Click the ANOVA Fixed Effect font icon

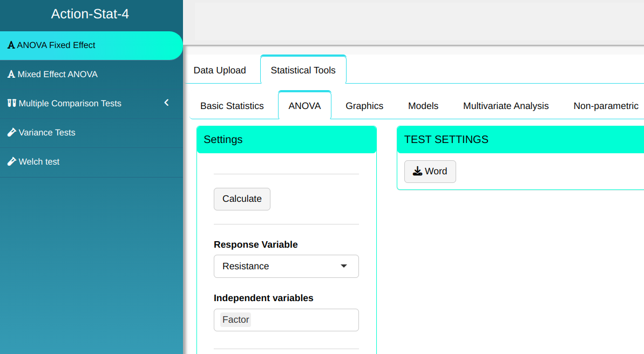click(11, 45)
